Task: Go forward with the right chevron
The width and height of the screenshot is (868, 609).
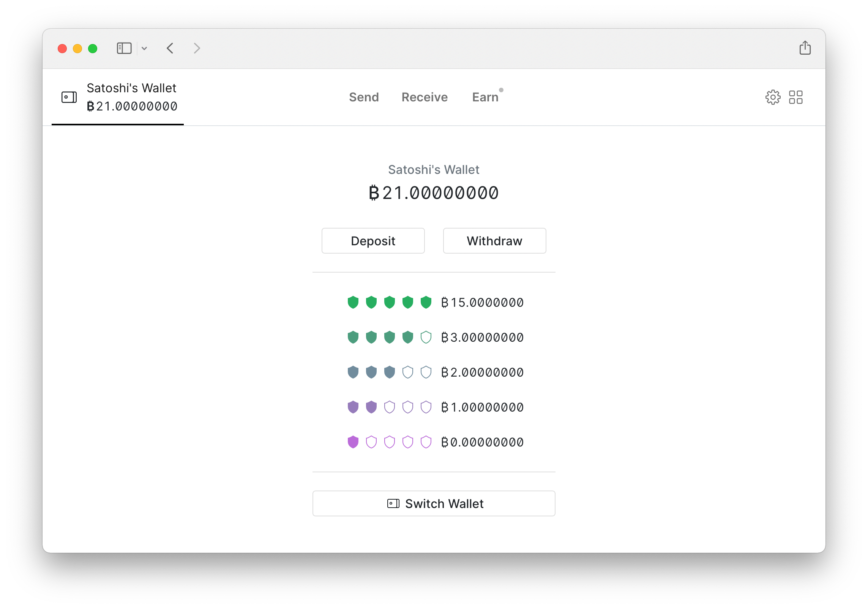Action: tap(196, 48)
